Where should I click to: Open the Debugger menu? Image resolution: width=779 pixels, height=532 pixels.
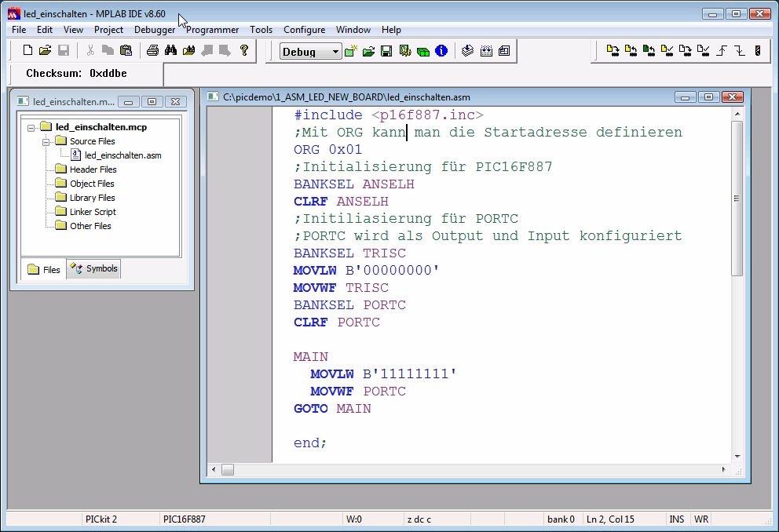pos(155,30)
